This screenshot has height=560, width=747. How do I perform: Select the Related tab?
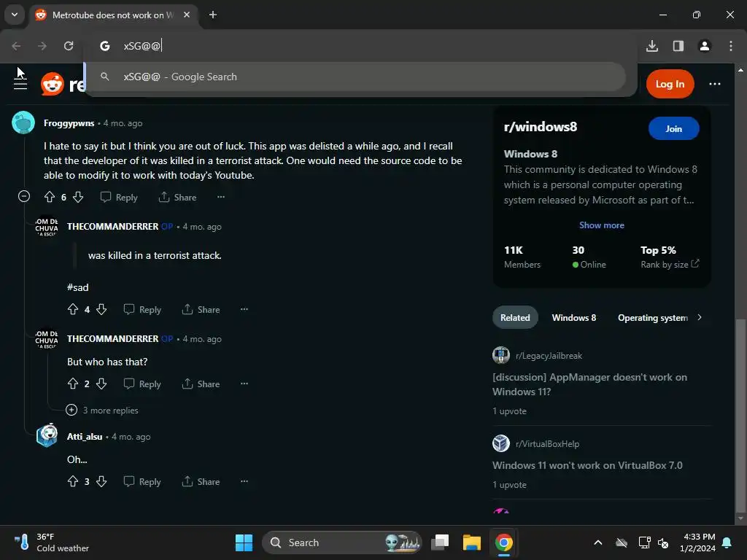pyautogui.click(x=515, y=318)
